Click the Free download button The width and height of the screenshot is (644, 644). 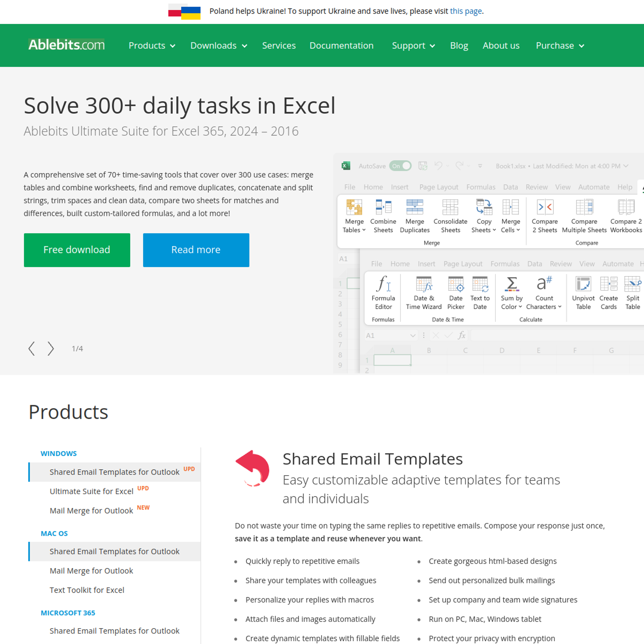[x=77, y=250]
